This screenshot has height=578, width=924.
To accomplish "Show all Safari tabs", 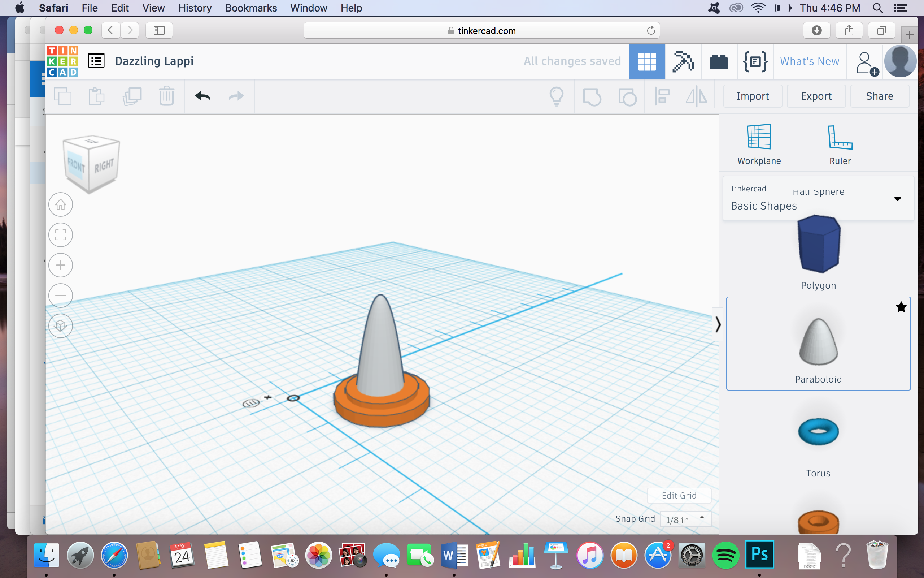I will (882, 30).
